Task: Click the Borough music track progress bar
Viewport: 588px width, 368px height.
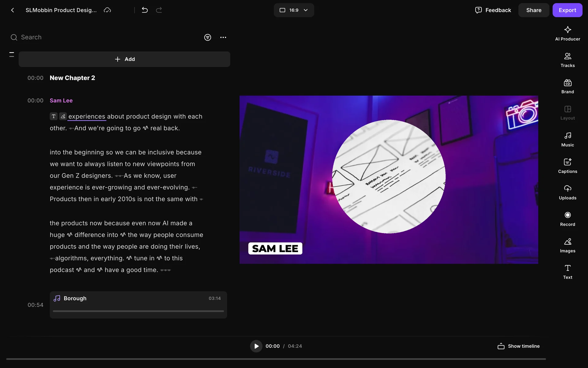Action: (x=138, y=311)
